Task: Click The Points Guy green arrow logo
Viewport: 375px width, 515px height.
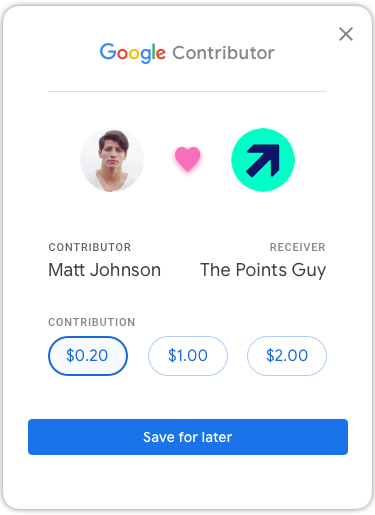Action: (263, 160)
